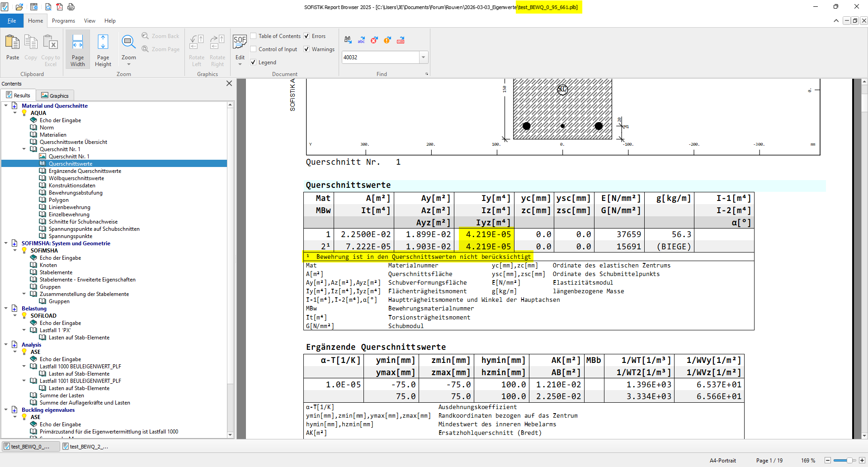The image size is (868, 467).
Task: Click the open folder icon in quick access
Action: (19, 7)
